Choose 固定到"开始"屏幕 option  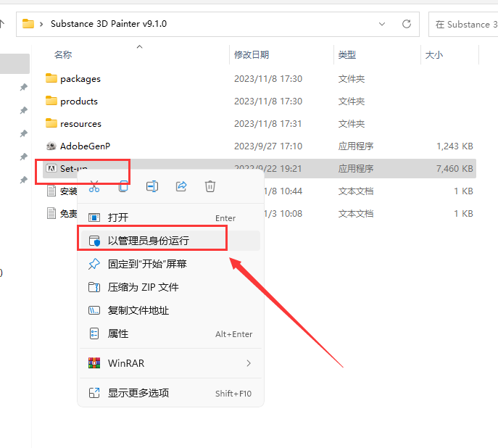point(170,264)
